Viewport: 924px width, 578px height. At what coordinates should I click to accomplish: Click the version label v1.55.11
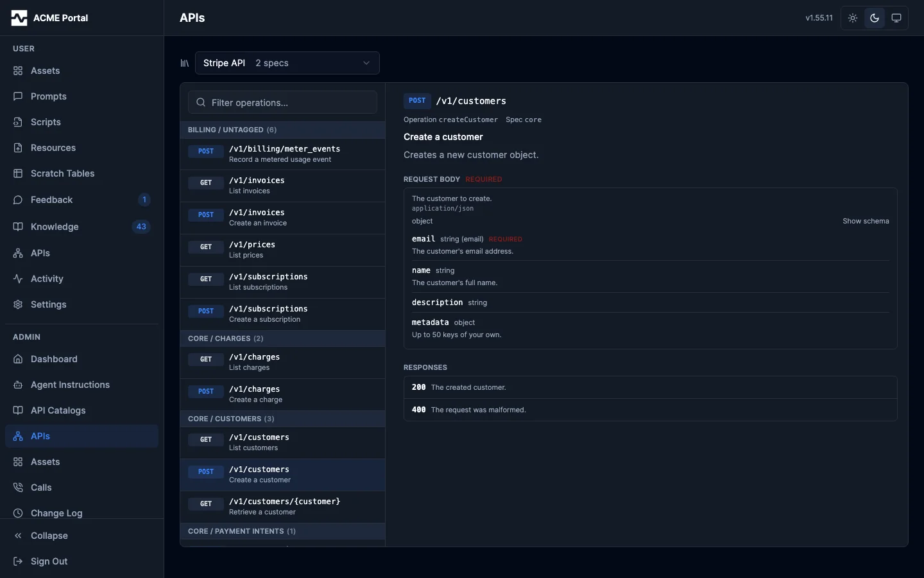pos(819,18)
